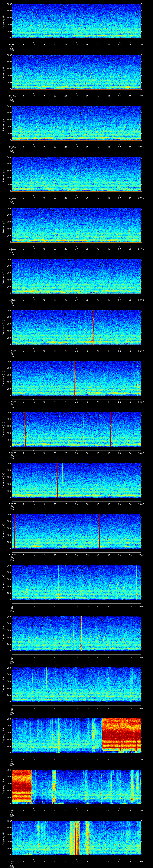Click the red vertical spike in the 5:22:00 panel
This screenshot has height=868, width=153.
pyautogui.click(x=94, y=327)
